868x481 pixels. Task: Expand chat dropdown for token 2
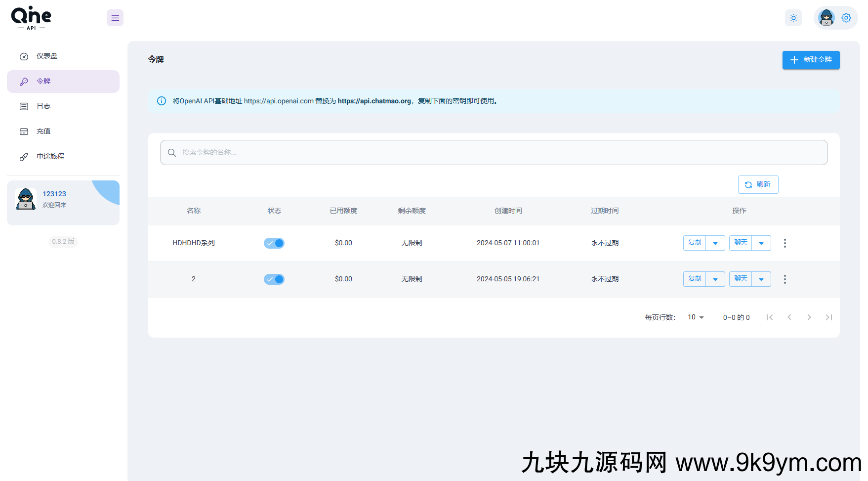tap(761, 279)
